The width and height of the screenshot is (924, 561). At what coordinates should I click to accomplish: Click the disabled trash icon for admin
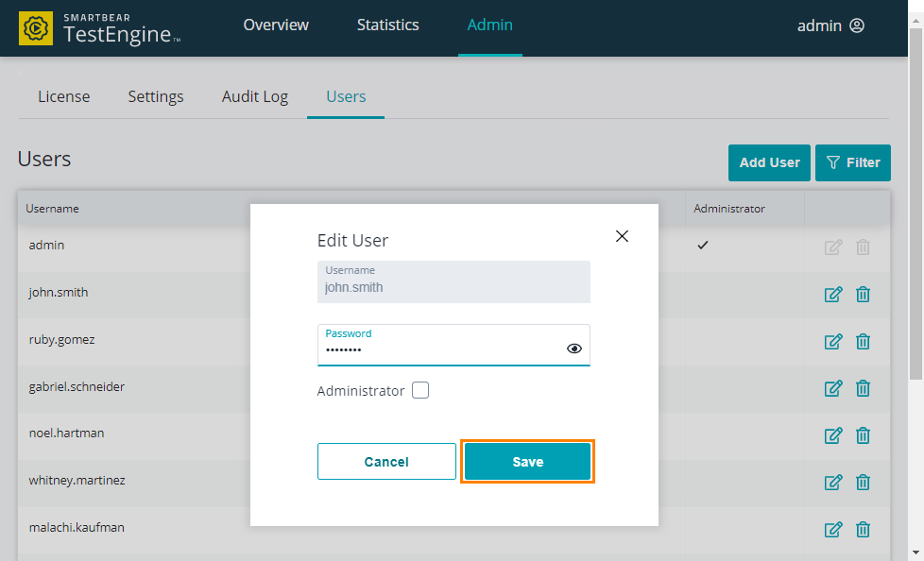click(x=863, y=246)
